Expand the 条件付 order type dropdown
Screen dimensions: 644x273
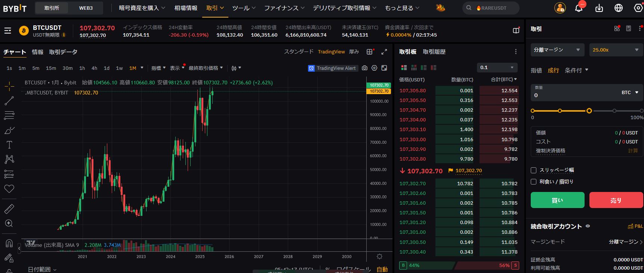[576, 70]
